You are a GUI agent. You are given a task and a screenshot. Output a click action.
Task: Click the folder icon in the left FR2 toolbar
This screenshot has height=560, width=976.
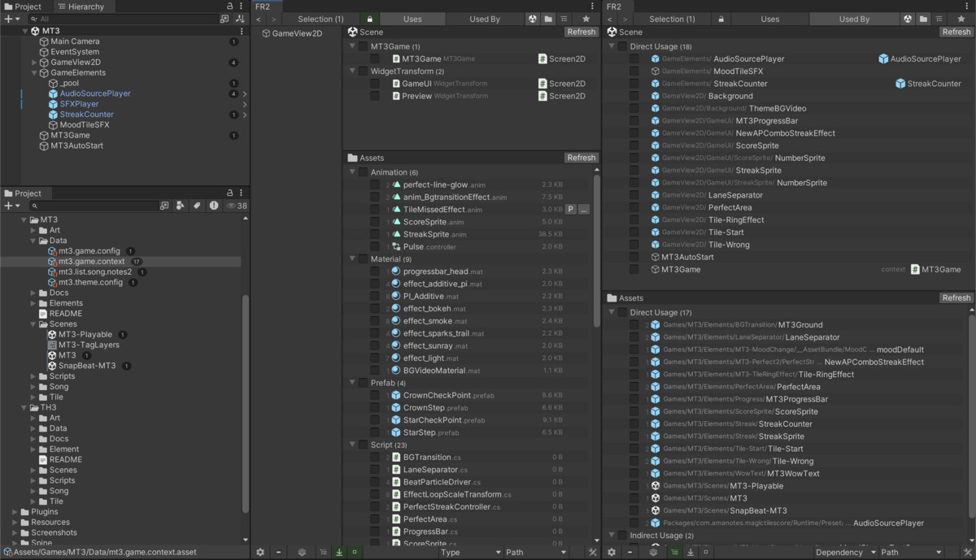(x=549, y=19)
